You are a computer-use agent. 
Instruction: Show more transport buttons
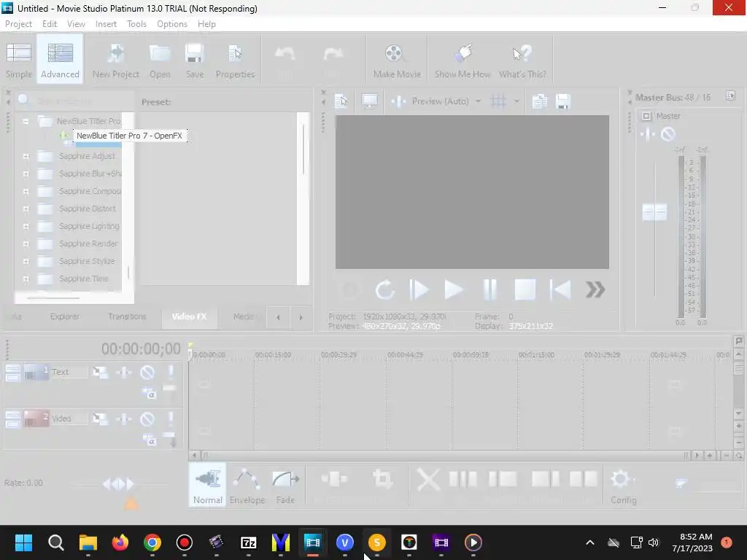(595, 289)
